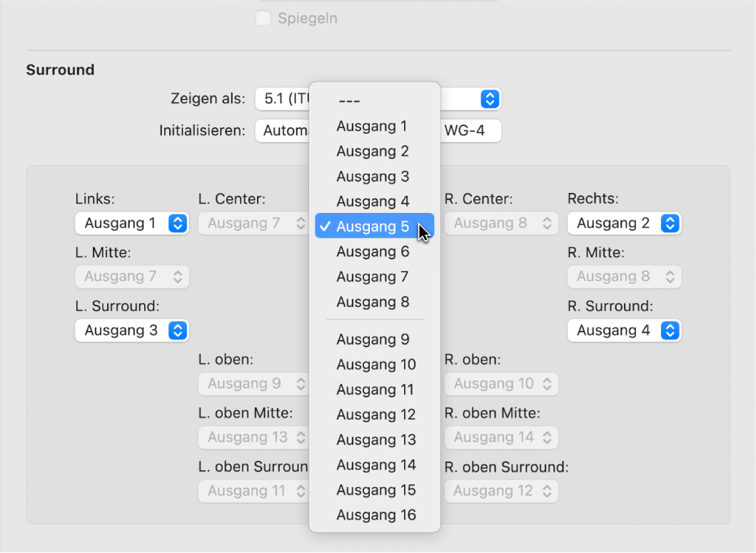756x553 pixels.
Task: Click the grayed R. Center popup showing Ausgang 8
Action: click(x=501, y=223)
